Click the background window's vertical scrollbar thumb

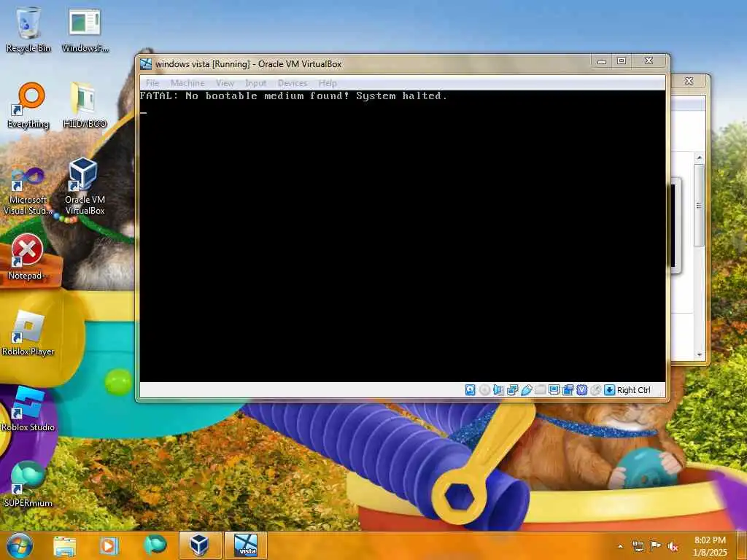pyautogui.click(x=700, y=205)
